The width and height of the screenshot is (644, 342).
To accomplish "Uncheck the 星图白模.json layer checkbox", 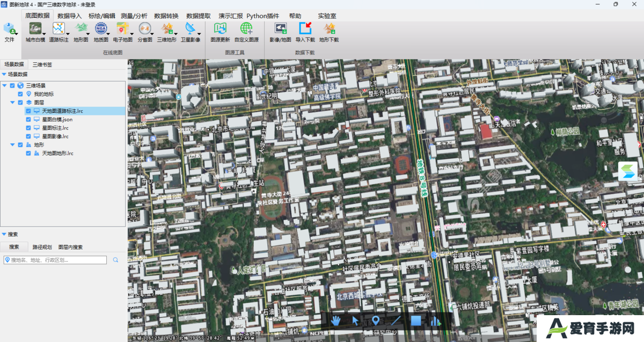I will pyautogui.click(x=28, y=119).
